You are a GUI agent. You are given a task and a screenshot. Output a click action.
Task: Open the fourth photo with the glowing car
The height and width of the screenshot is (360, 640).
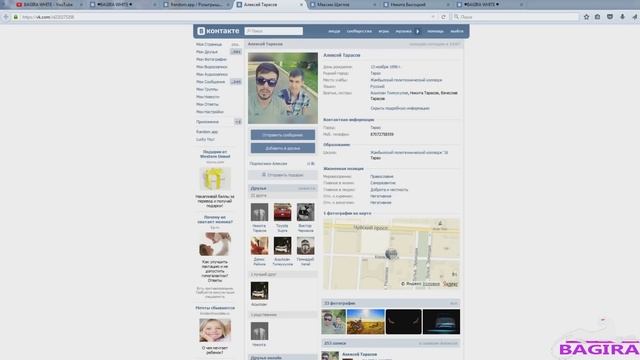coord(442,322)
